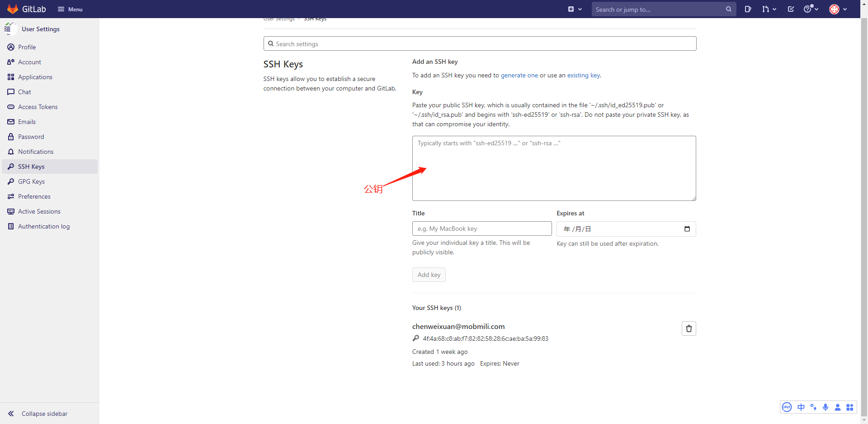Viewport: 868px width, 424px height.
Task: Click the Expires at date field
Action: coord(626,229)
